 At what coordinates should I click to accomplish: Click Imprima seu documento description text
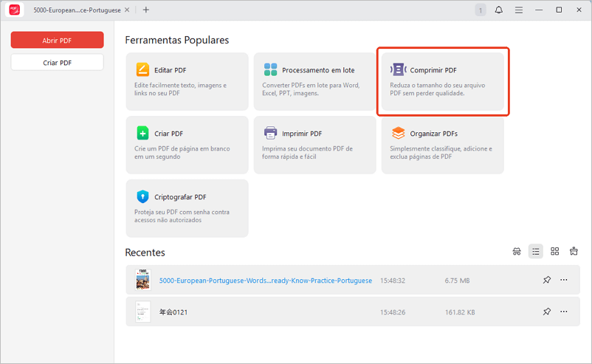[307, 153]
